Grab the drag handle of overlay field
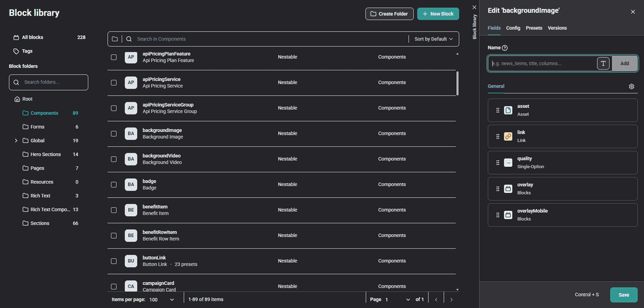Viewport: 644px width, 308px height. pyautogui.click(x=498, y=189)
